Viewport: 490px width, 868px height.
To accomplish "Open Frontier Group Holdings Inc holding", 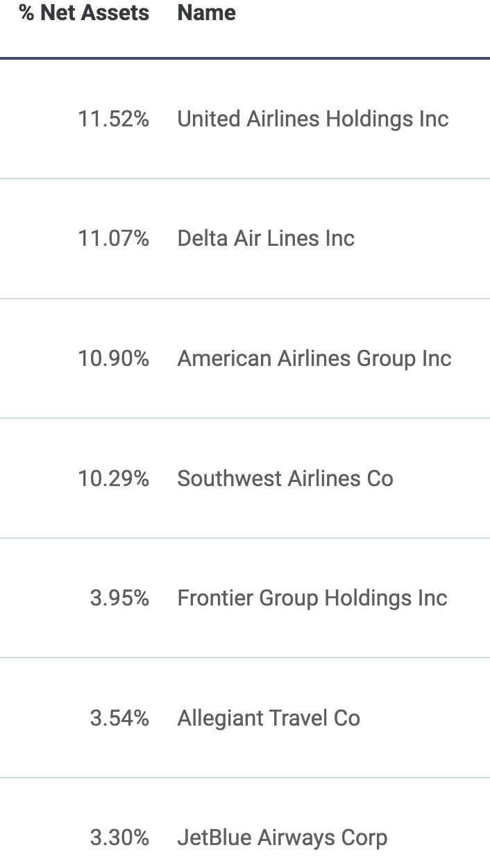I will coord(312,598).
